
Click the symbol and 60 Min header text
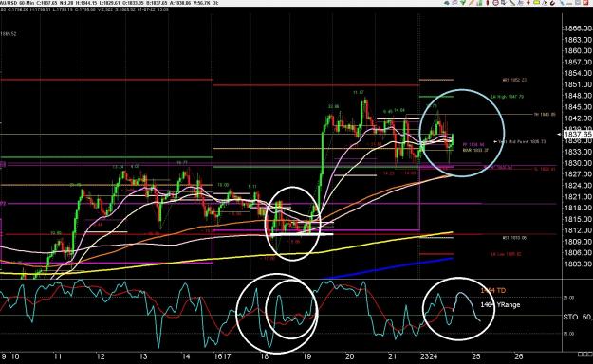click(x=17, y=3)
